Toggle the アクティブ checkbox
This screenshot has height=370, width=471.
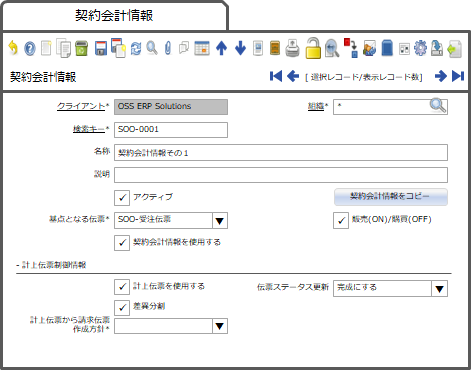point(122,197)
